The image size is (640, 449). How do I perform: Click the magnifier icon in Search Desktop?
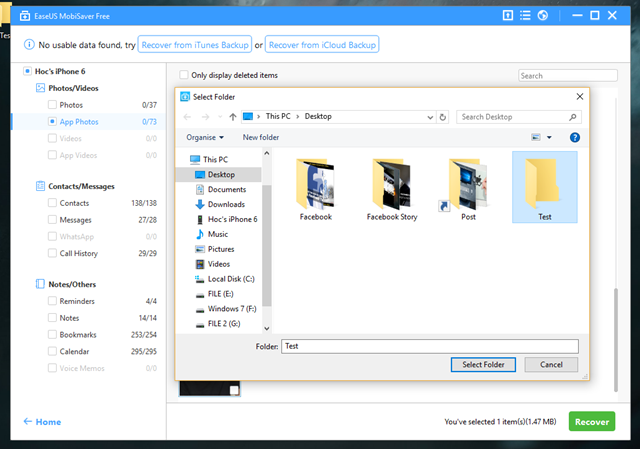click(573, 117)
